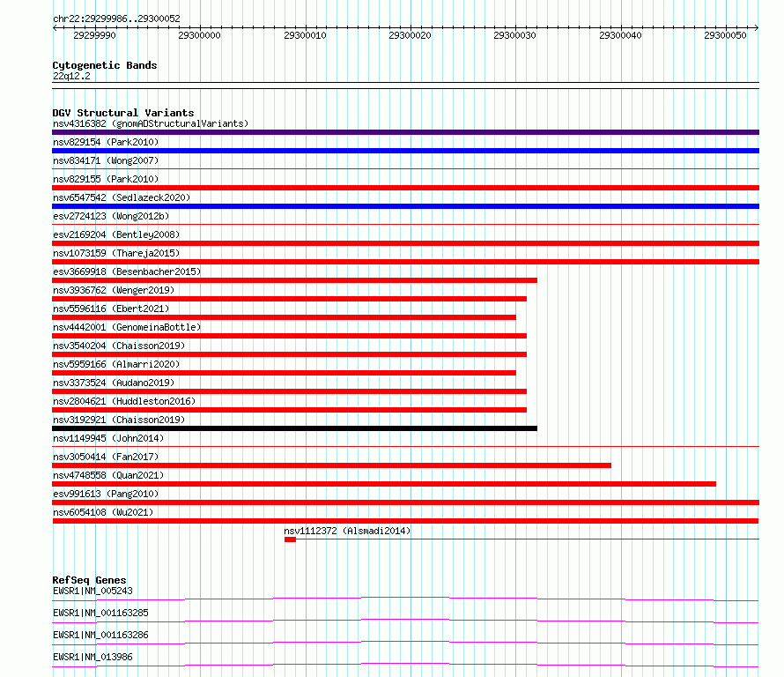Click the Cytogenetic Bands track title
The width and height of the screenshot is (784, 677).
(105, 65)
